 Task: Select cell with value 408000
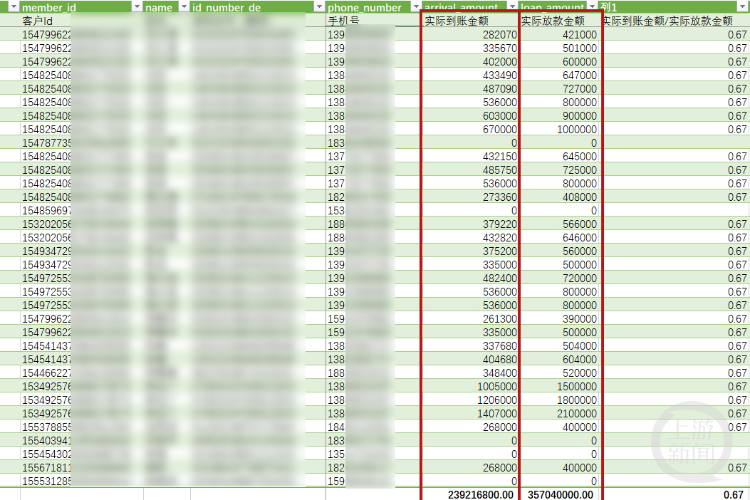pyautogui.click(x=559, y=197)
